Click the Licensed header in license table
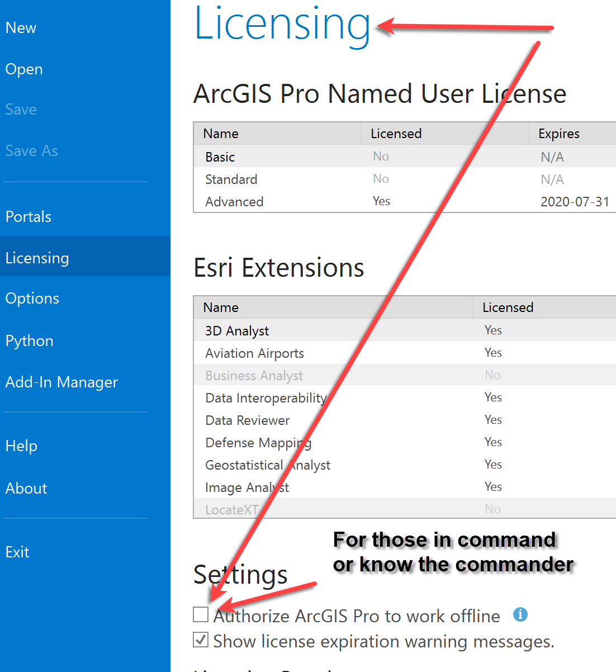The image size is (616, 672). coord(445,134)
